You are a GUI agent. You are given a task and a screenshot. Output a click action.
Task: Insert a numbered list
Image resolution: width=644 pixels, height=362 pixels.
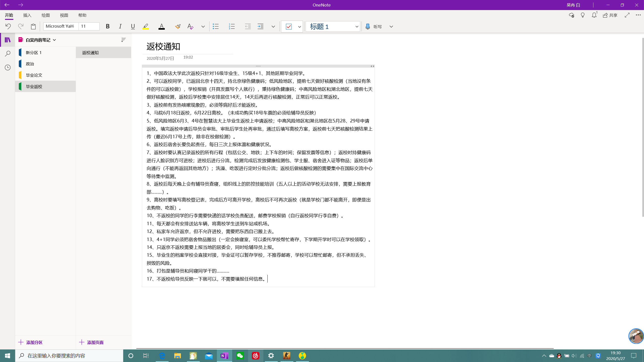[232, 26]
